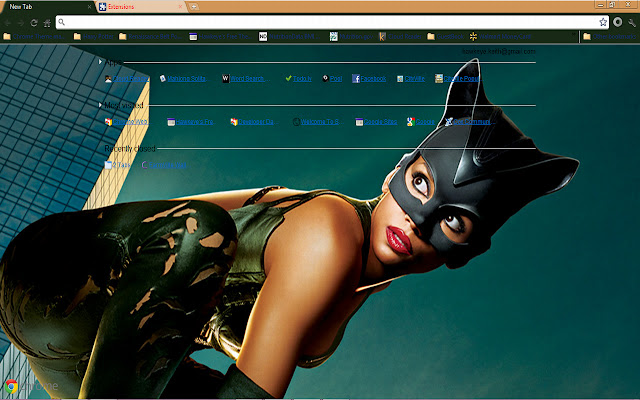Open Hawkeye's Free The... bookmark

pyautogui.click(x=221, y=36)
